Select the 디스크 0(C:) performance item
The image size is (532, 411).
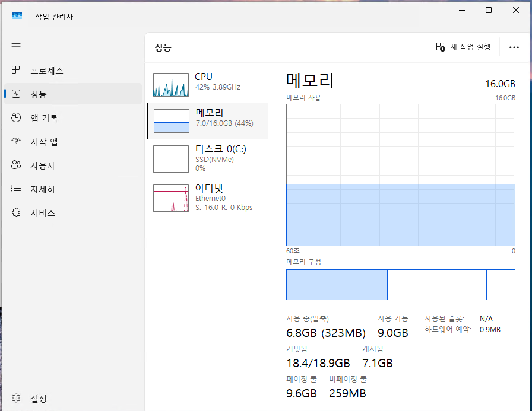tap(208, 159)
